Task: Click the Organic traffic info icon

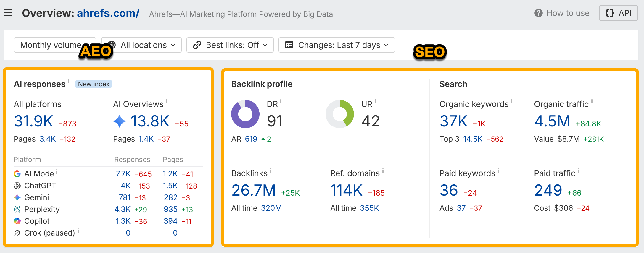Action: tap(592, 101)
